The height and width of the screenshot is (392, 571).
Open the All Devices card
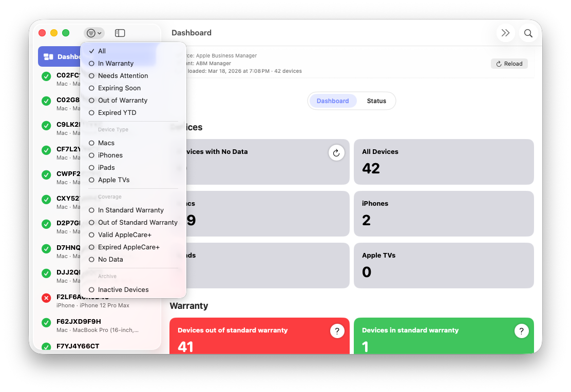443,162
